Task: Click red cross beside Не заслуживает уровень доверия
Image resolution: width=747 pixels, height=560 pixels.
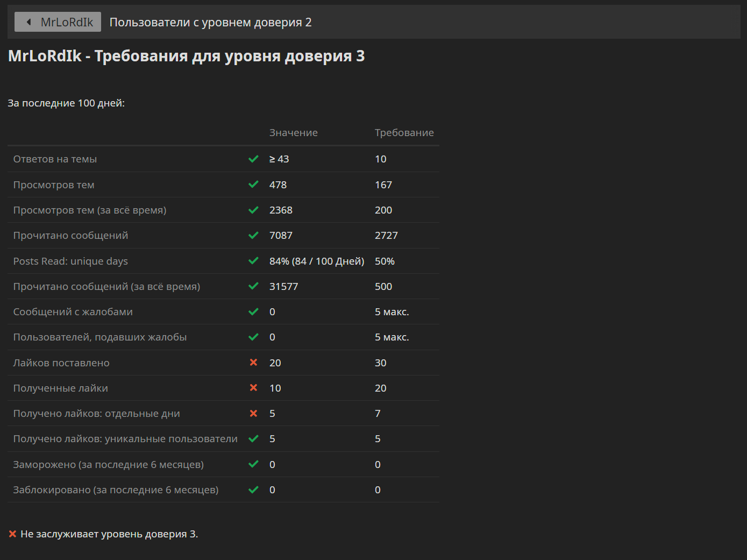Action: click(x=12, y=534)
